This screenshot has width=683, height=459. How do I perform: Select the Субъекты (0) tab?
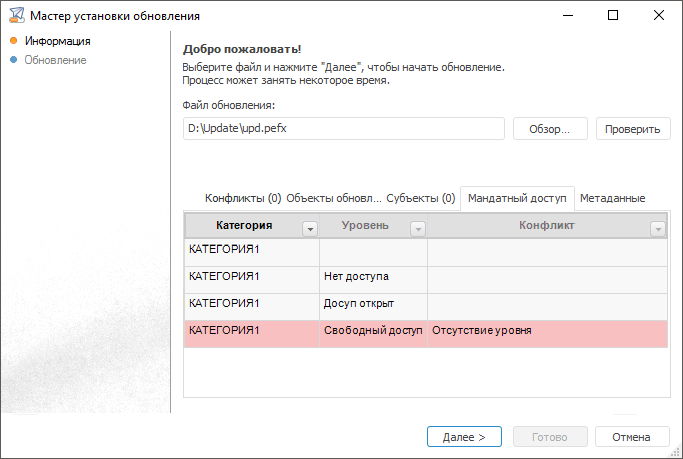(420, 198)
